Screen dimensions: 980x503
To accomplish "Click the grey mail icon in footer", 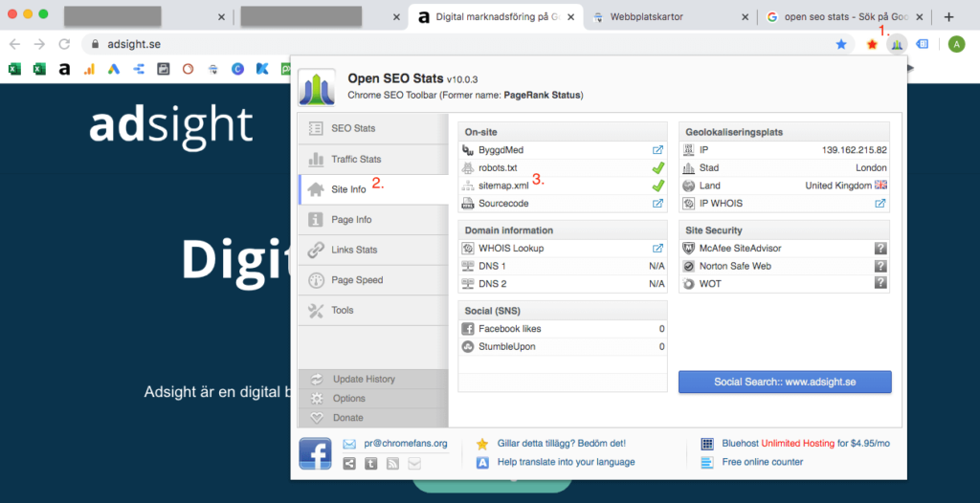I will point(415,464).
